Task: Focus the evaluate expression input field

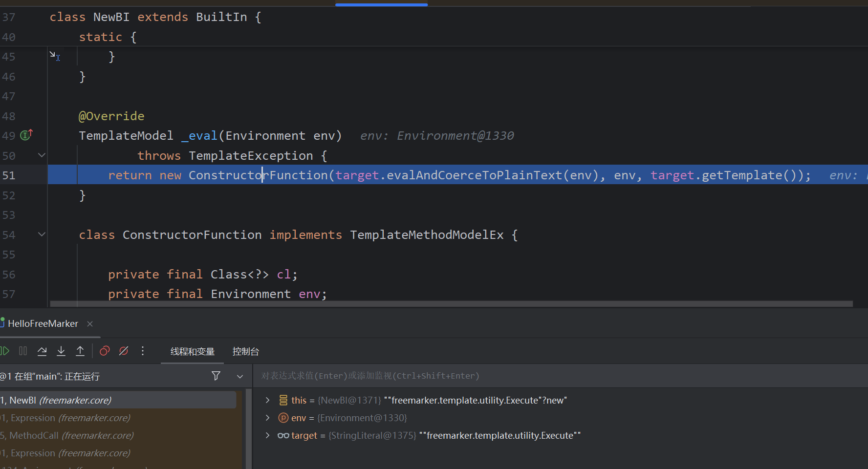Action: 560,376
